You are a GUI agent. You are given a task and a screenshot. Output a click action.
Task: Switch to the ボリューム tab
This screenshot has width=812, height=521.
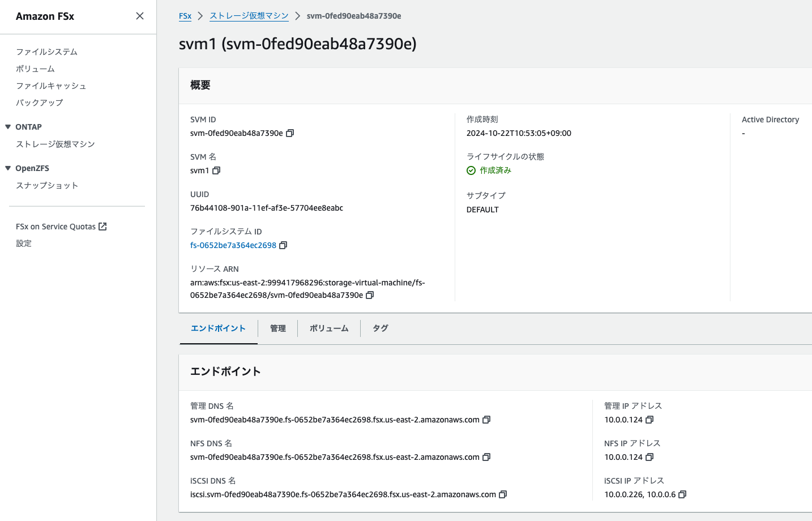329,328
